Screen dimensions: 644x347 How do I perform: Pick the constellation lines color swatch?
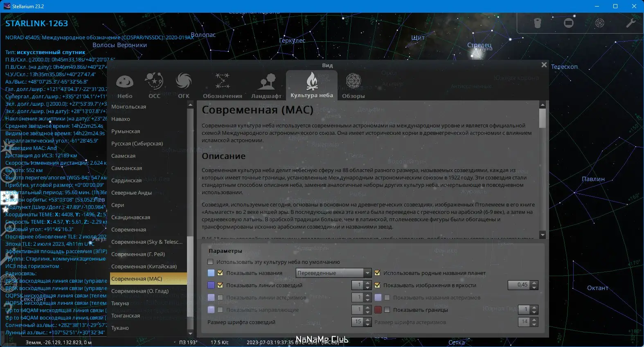211,285
